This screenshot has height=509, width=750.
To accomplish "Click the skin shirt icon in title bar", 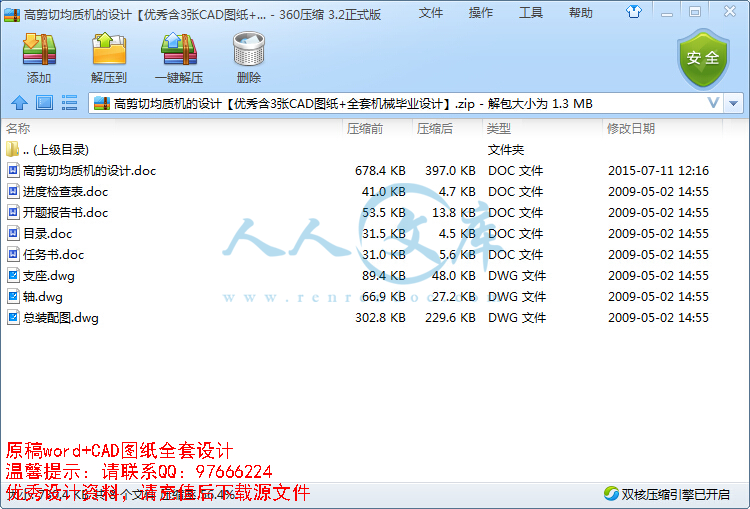I will [x=634, y=11].
